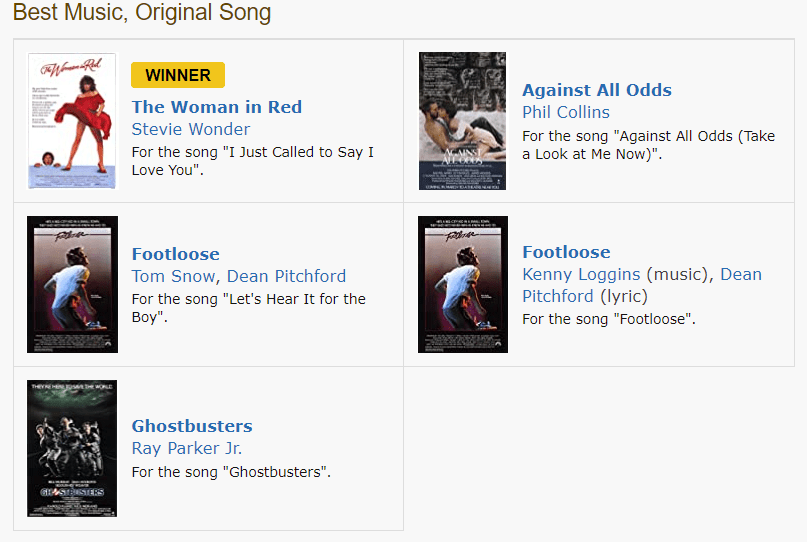
Task: Click Dean Pitchford link after Kenny Loggins (music)
Action: [x=740, y=274]
